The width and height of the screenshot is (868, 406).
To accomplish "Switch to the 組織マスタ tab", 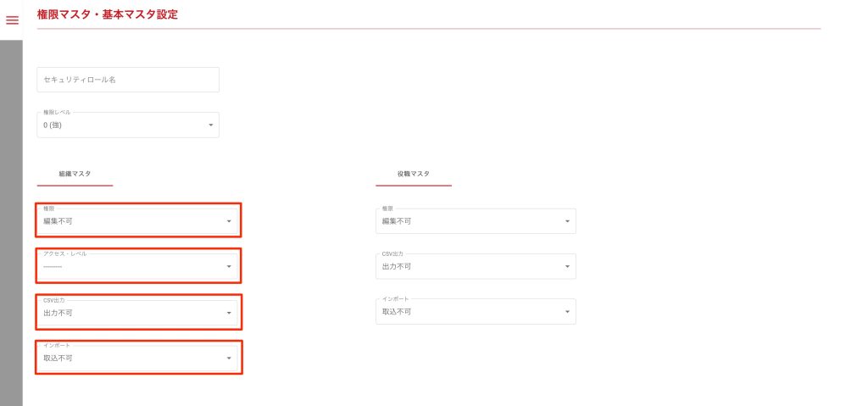I will (75, 174).
